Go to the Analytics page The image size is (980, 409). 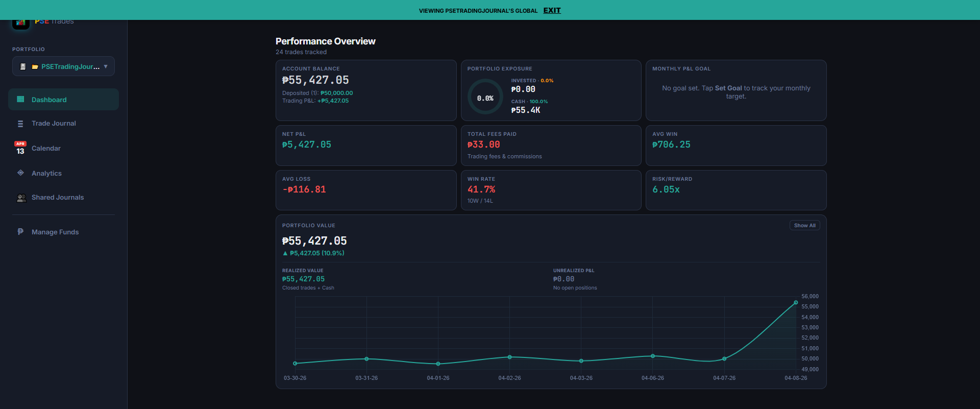(46, 174)
